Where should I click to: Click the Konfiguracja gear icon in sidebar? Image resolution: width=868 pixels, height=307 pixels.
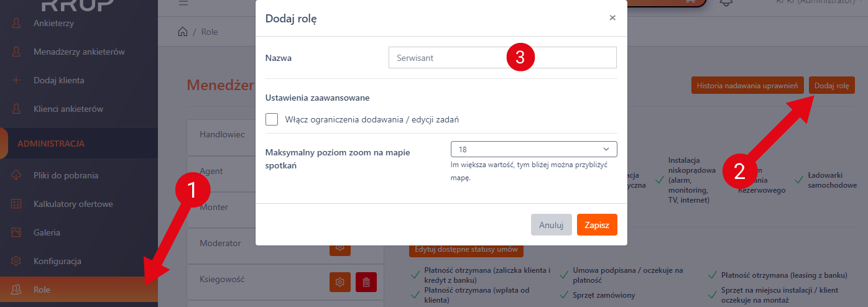click(x=17, y=261)
